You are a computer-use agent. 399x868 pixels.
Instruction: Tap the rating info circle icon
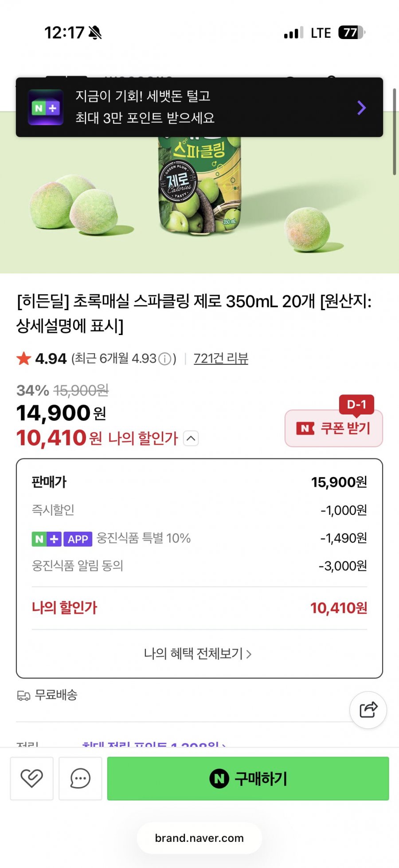(x=165, y=359)
